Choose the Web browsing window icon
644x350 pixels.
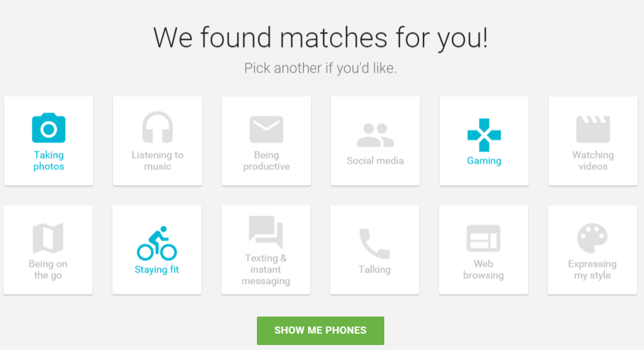484,238
